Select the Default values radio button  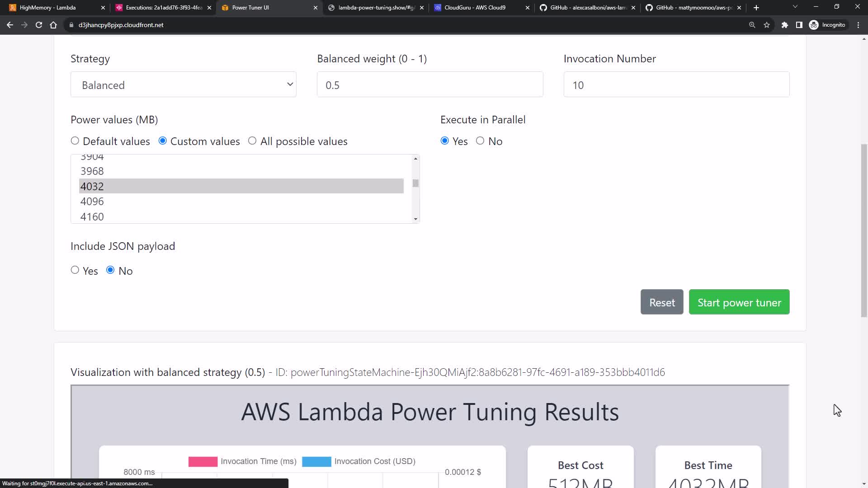pyautogui.click(x=75, y=141)
